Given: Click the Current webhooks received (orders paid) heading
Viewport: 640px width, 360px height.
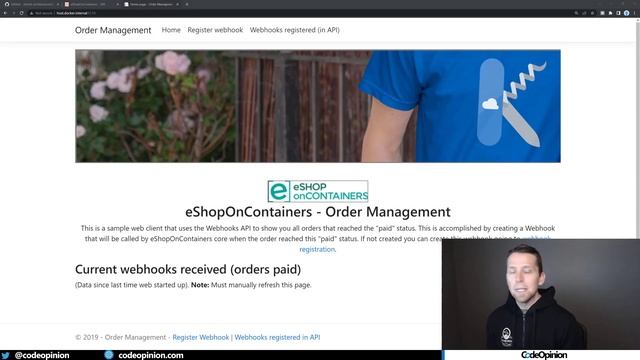Looking at the screenshot, I should (x=188, y=269).
